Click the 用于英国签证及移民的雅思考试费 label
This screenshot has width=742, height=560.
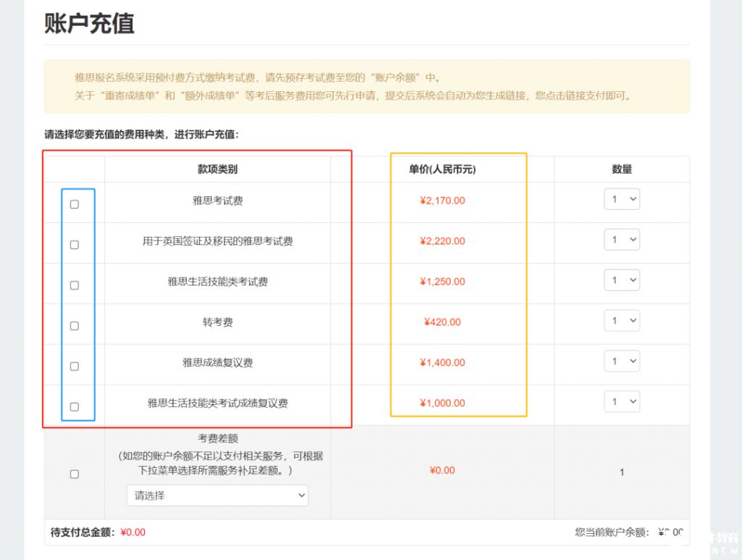tap(217, 241)
